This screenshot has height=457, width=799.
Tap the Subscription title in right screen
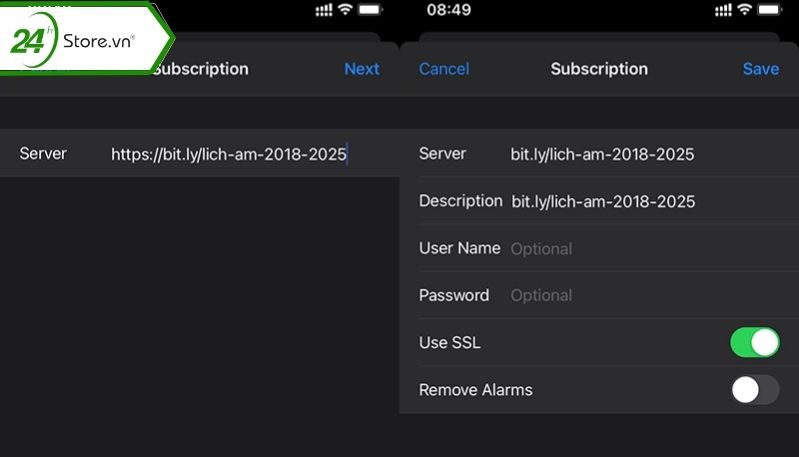(x=599, y=69)
